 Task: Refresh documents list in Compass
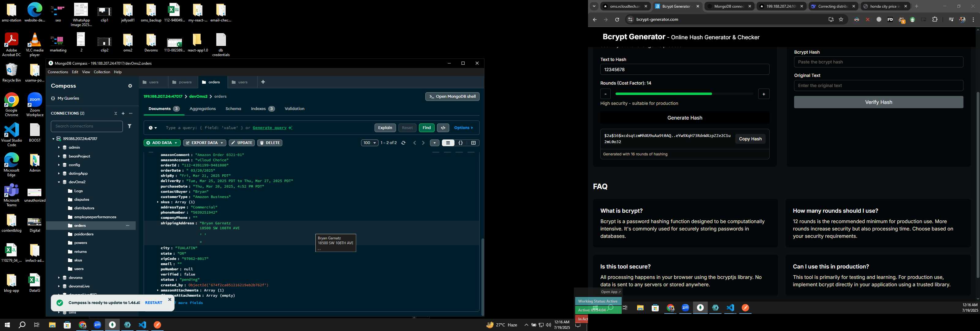click(x=403, y=143)
